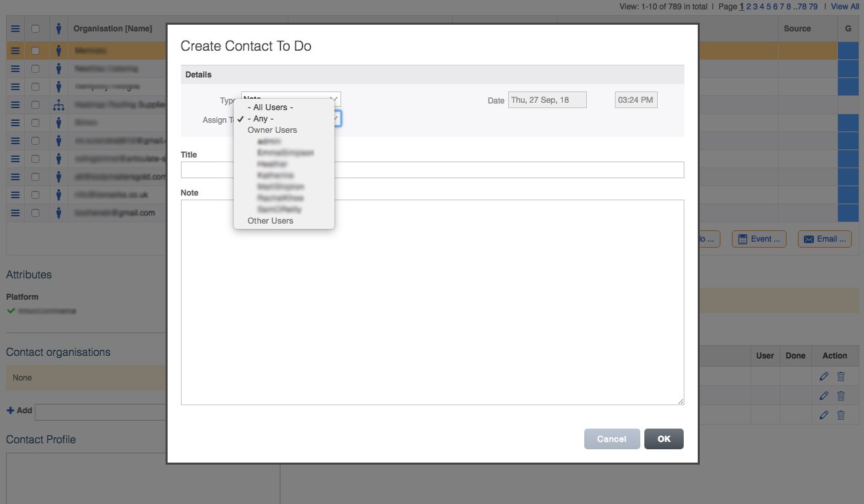The height and width of the screenshot is (504, 864).
Task: Open the column menu icon in table header
Action: point(15,29)
